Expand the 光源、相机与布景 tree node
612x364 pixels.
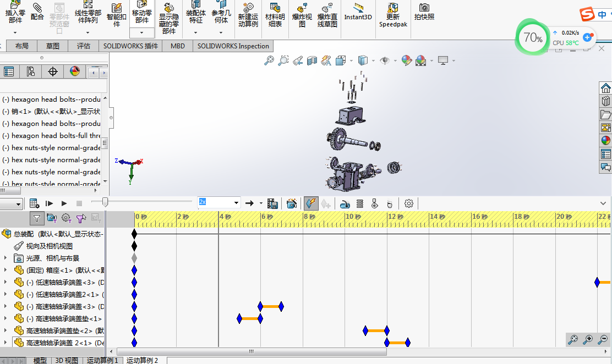6,258
